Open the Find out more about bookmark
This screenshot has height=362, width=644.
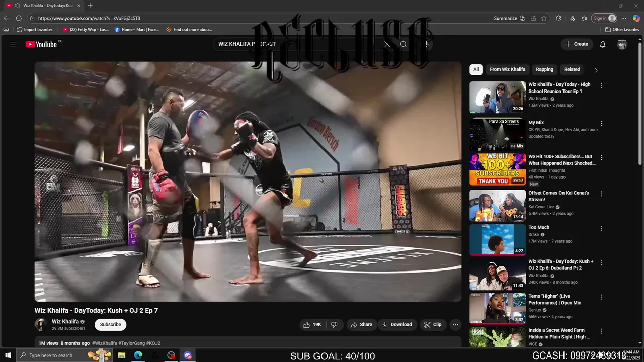[x=189, y=30]
